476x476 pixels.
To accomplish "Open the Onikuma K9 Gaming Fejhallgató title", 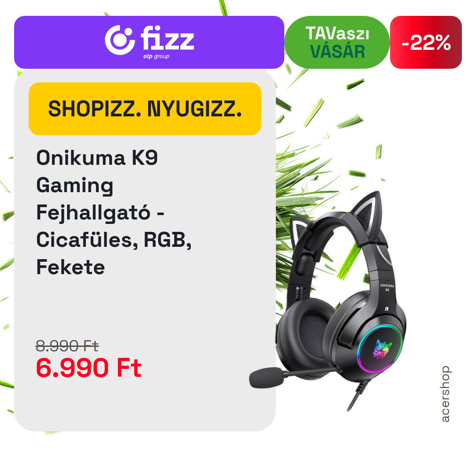I will coord(114,212).
